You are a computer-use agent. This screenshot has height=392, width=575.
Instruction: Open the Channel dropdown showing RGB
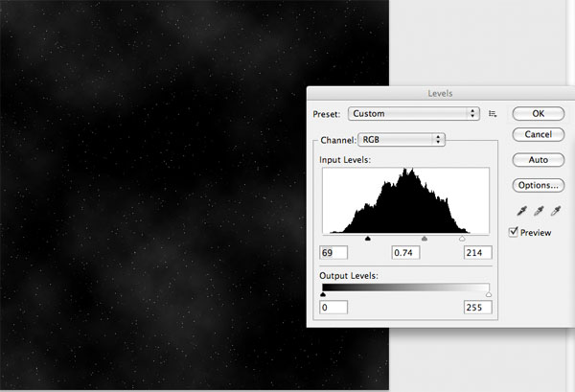point(402,140)
